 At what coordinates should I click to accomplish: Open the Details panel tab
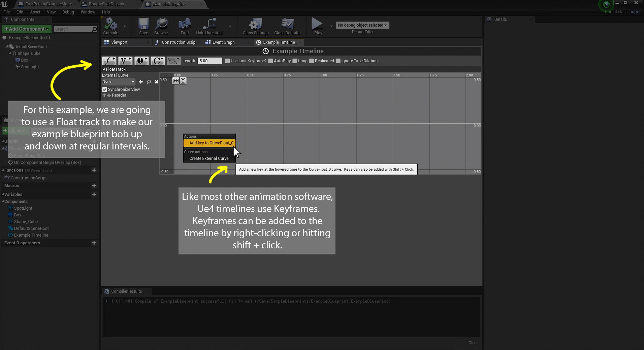click(x=500, y=20)
